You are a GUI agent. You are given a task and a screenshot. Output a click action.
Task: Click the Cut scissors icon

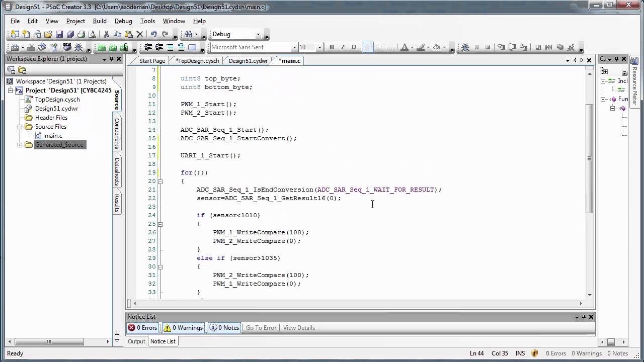(x=106, y=34)
